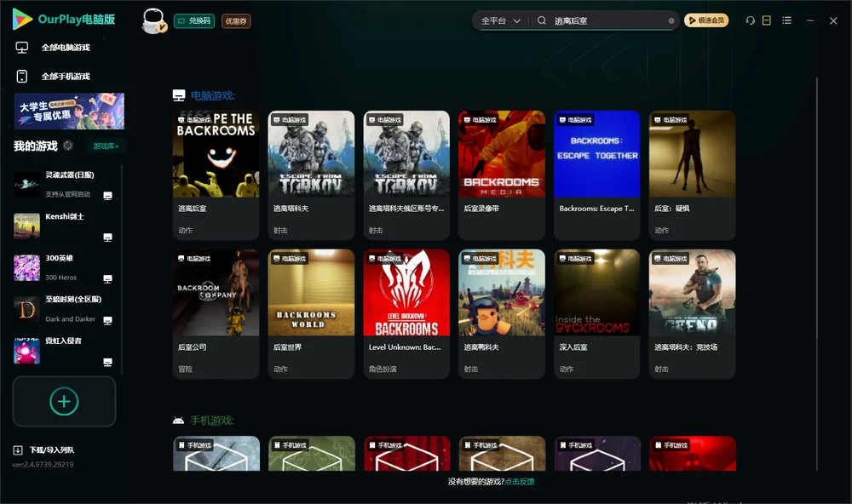Open the 大学生专属优惠 banner
852x504 pixels.
click(x=70, y=112)
